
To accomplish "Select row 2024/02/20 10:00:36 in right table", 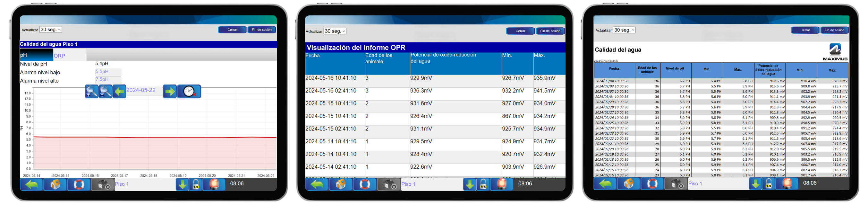I will (x=721, y=149).
